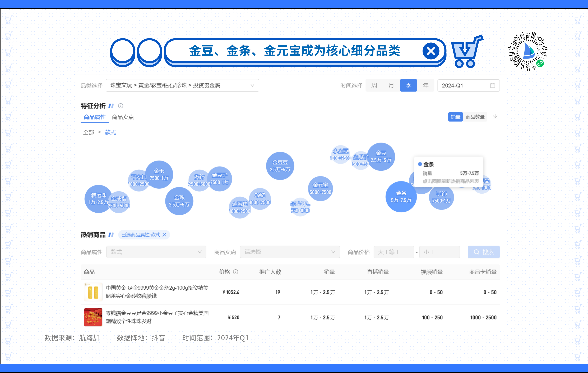
Task: Click the info icon next to 特征分析
Action: (x=121, y=106)
